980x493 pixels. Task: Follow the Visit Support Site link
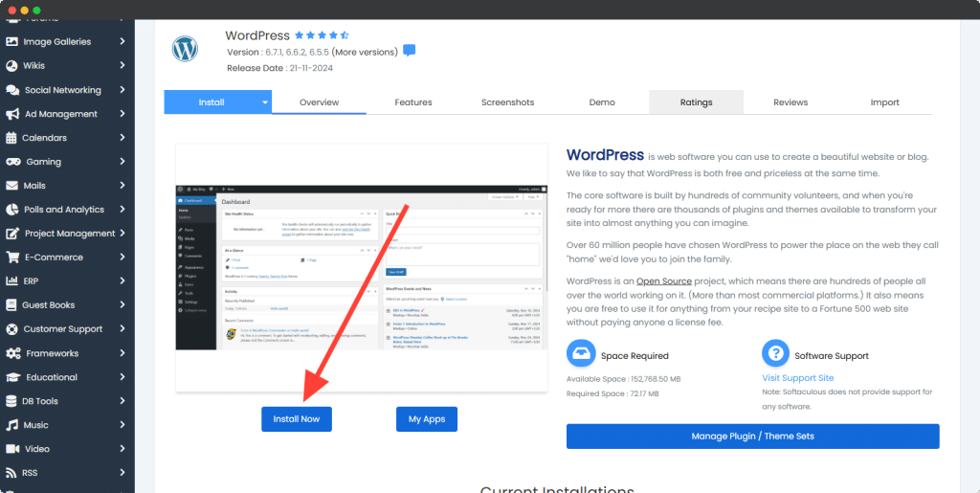click(x=797, y=378)
